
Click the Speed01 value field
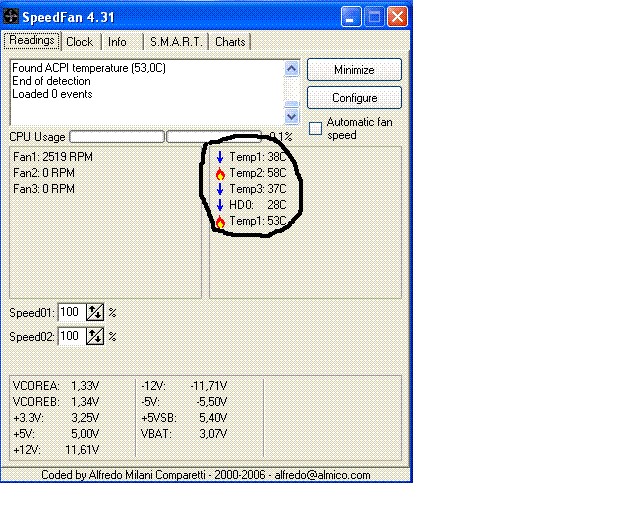pyautogui.click(x=72, y=313)
